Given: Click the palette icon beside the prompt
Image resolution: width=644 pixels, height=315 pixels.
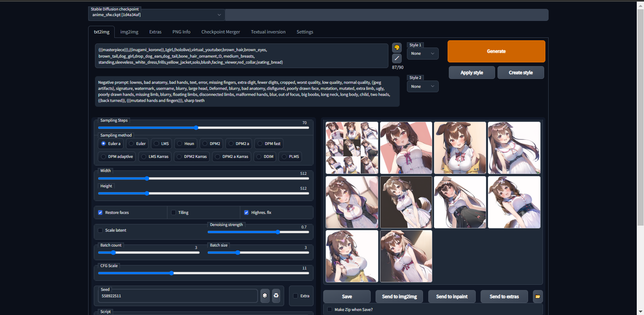Looking at the screenshot, I should pyautogui.click(x=397, y=48).
